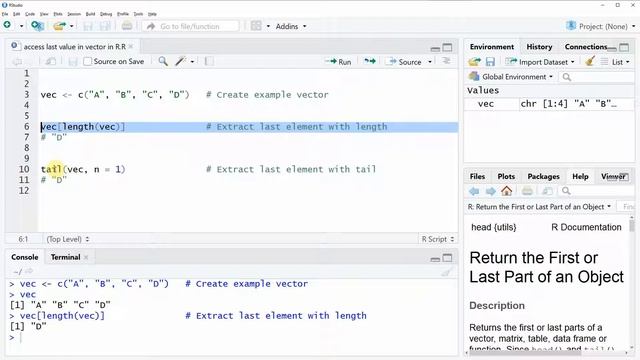Select the Console tab

pos(24,257)
